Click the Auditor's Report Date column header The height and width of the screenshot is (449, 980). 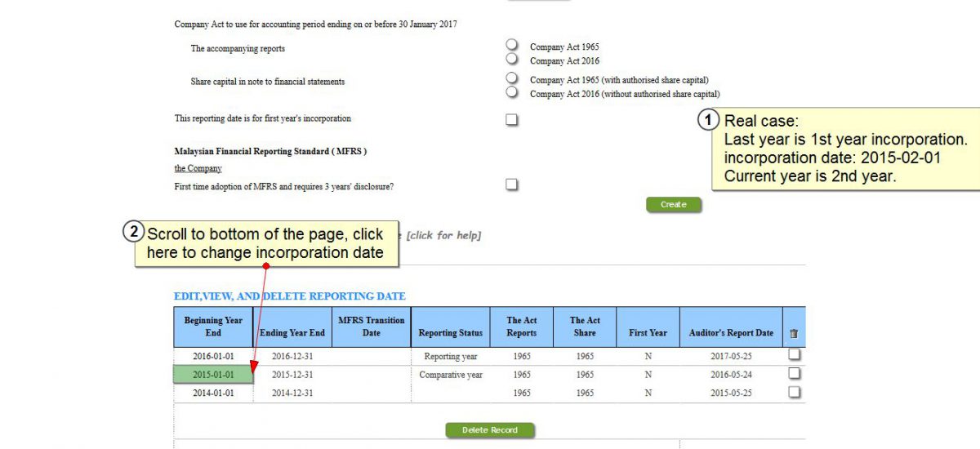click(730, 333)
